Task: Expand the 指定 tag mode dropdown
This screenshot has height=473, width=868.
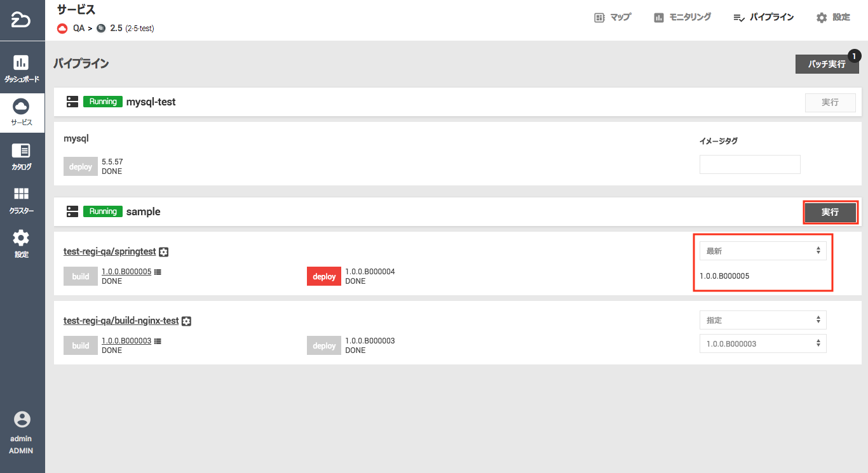Action: point(763,320)
